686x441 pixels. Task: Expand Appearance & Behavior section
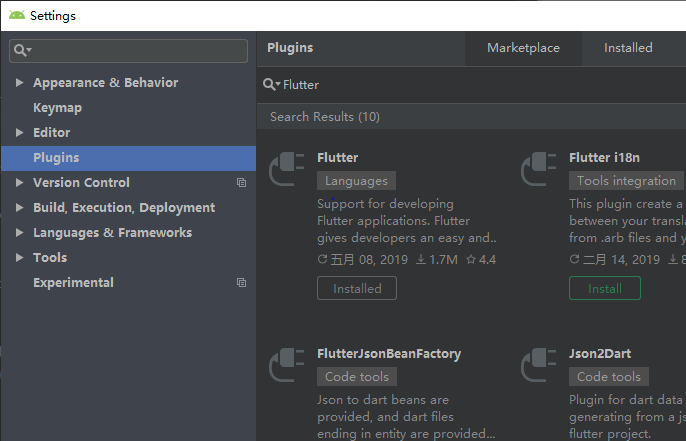coord(19,82)
